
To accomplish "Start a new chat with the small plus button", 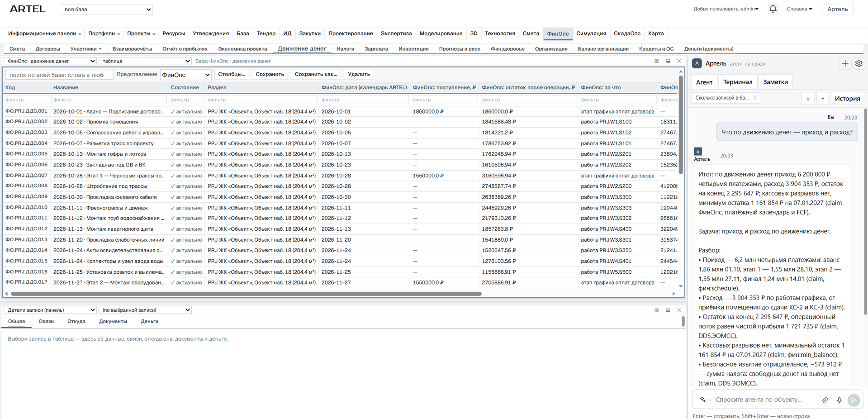I will pyautogui.click(x=808, y=98).
